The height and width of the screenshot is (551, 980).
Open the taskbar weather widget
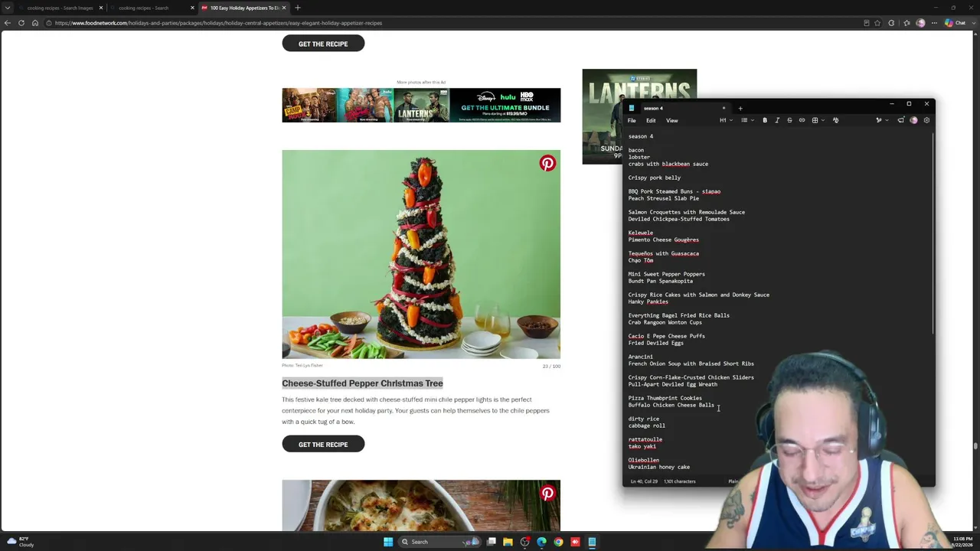point(21,542)
